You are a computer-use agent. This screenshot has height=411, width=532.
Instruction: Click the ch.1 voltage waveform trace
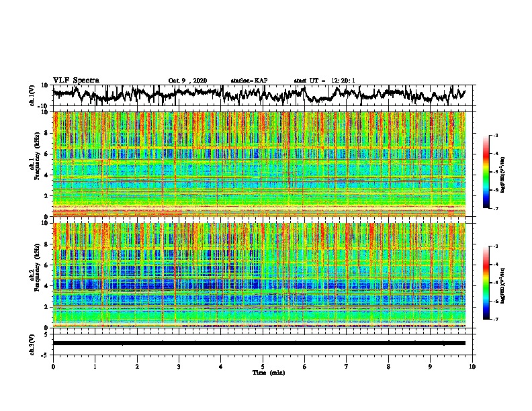(259, 95)
